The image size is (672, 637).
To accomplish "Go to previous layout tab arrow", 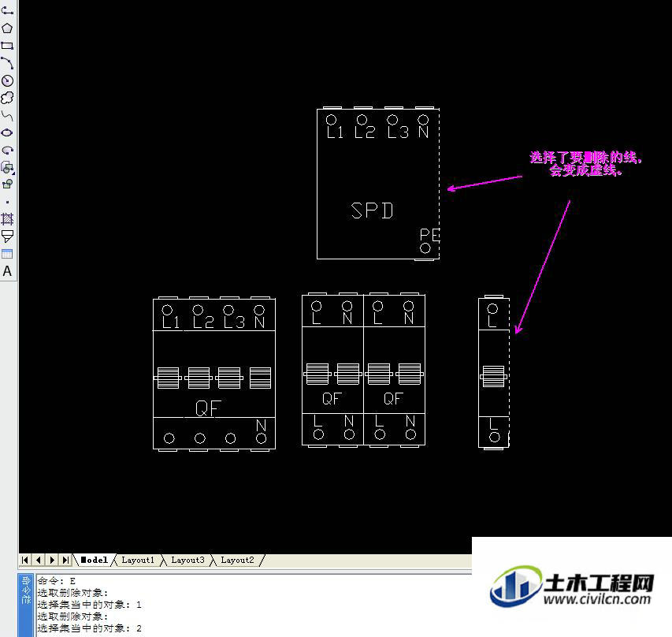I will [x=39, y=560].
